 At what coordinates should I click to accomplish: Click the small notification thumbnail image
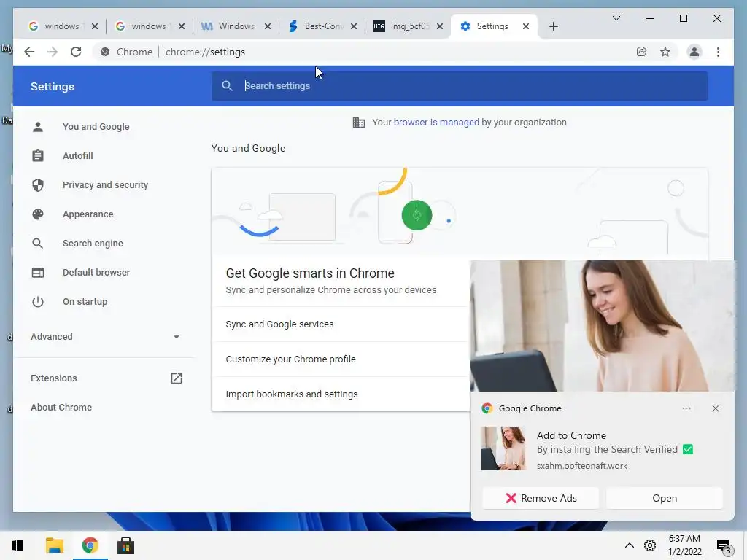pyautogui.click(x=503, y=448)
